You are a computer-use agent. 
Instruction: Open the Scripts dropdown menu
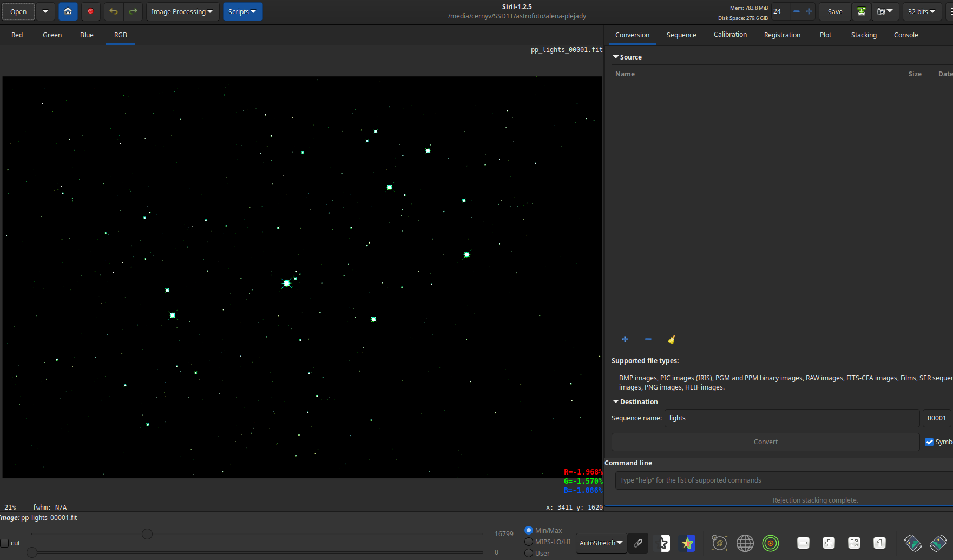coord(242,11)
